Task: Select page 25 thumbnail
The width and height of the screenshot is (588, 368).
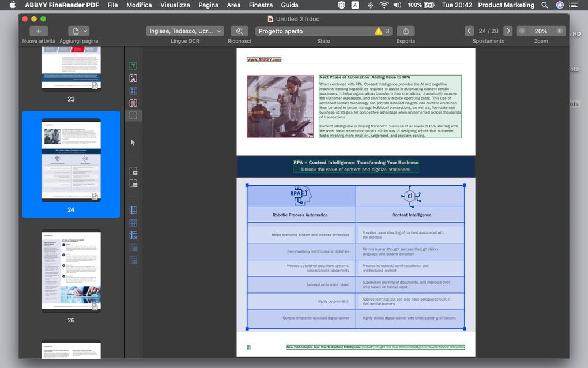Action: point(71,271)
